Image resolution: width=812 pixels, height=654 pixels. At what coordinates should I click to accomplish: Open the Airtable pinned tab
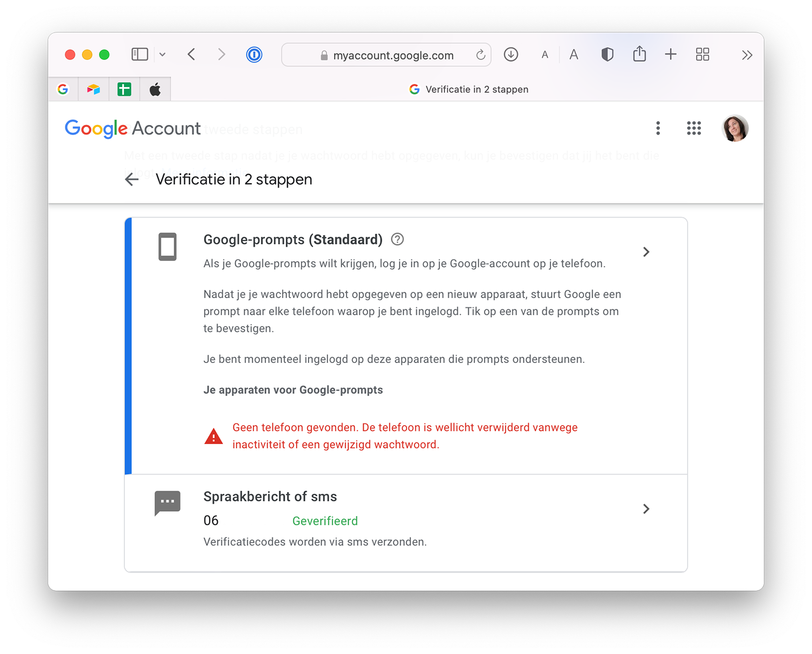94,89
